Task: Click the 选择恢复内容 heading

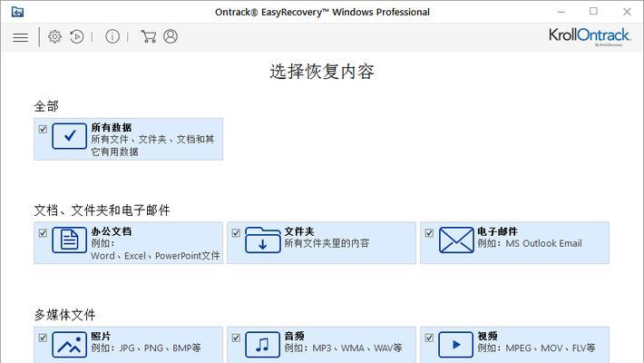Action: 322,72
